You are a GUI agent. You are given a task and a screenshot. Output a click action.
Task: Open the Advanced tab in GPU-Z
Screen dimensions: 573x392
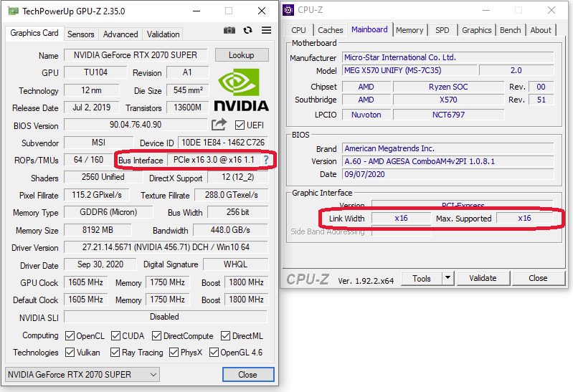pyautogui.click(x=120, y=34)
